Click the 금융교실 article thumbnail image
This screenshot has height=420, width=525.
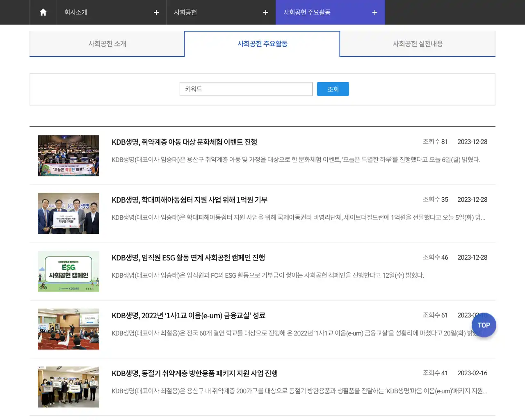click(68, 329)
